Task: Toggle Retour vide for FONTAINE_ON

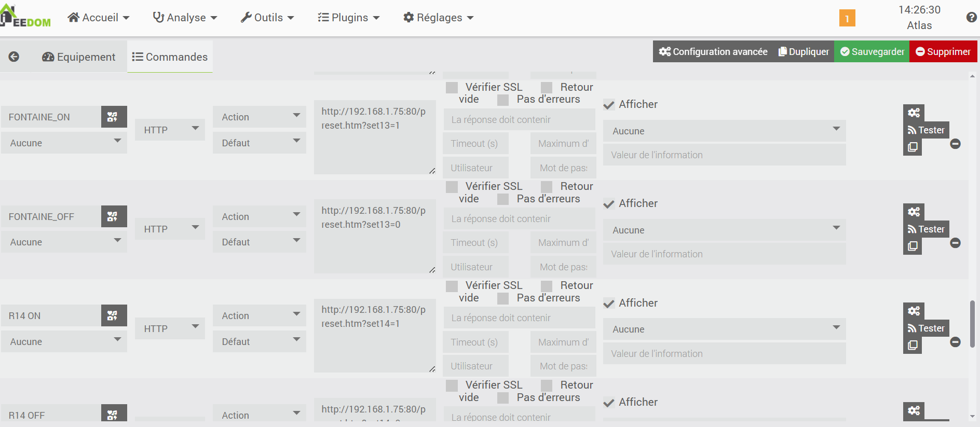Action: tap(547, 87)
